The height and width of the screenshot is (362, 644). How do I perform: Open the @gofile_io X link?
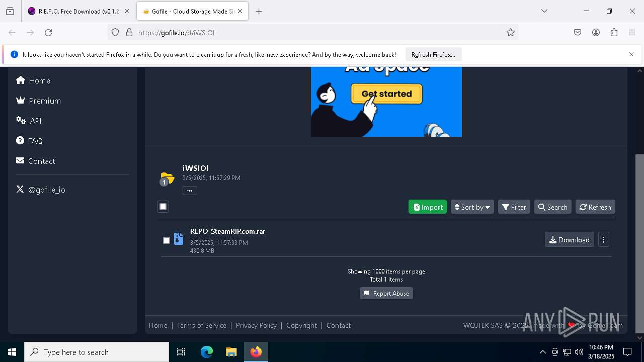click(x=40, y=190)
